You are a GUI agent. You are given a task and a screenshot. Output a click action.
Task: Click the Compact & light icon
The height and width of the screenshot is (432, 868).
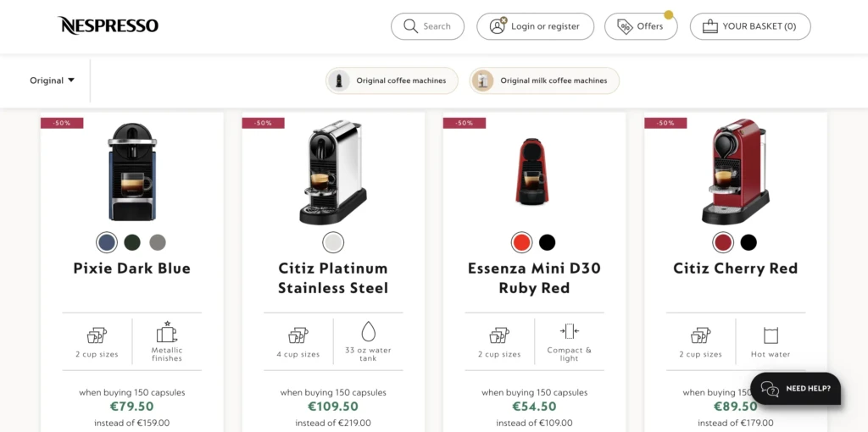click(x=569, y=331)
